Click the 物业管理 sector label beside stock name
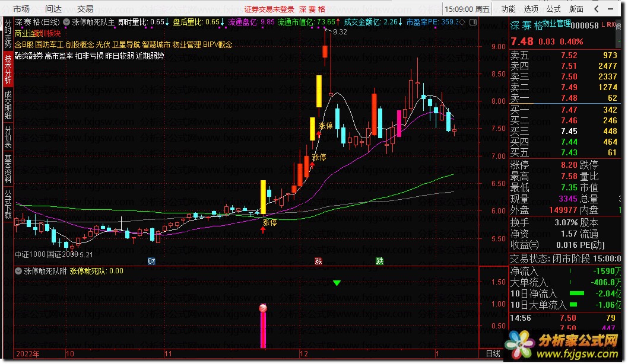 [556, 23]
